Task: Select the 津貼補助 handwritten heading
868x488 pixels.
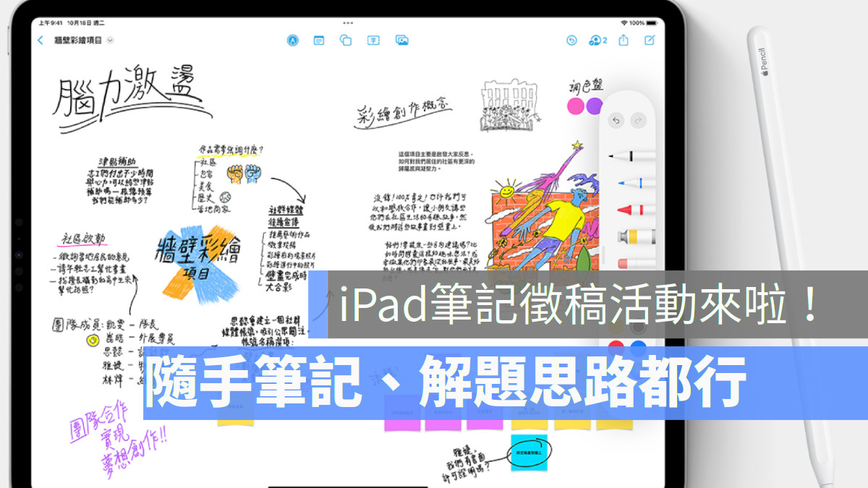Action: point(118,163)
